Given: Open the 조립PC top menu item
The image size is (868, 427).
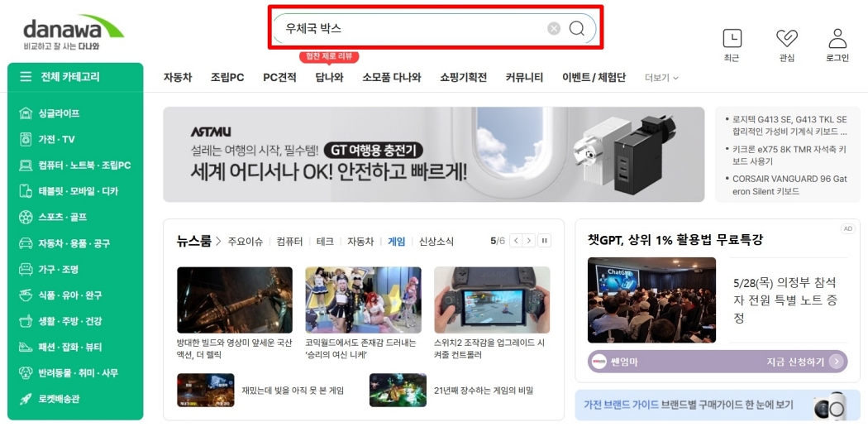Looking at the screenshot, I should pos(227,78).
